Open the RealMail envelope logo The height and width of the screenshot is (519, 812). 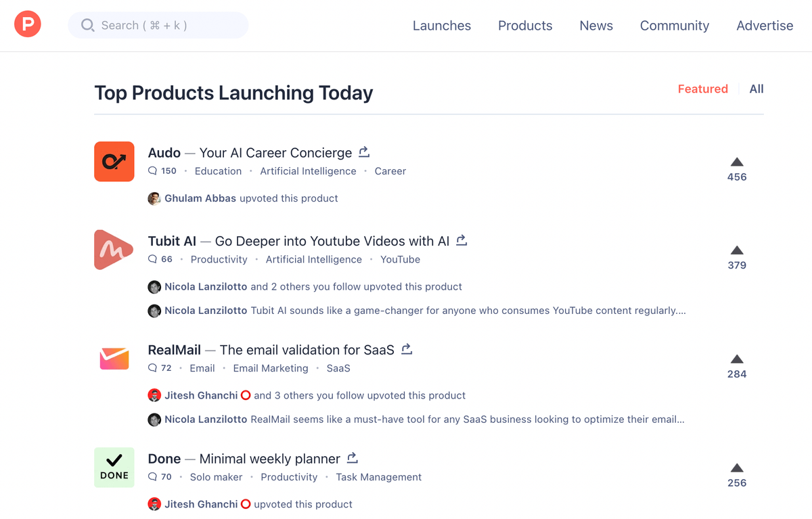coord(114,359)
